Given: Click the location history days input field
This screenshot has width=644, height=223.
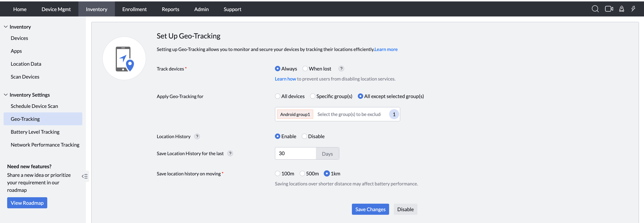Looking at the screenshot, I should (x=295, y=154).
